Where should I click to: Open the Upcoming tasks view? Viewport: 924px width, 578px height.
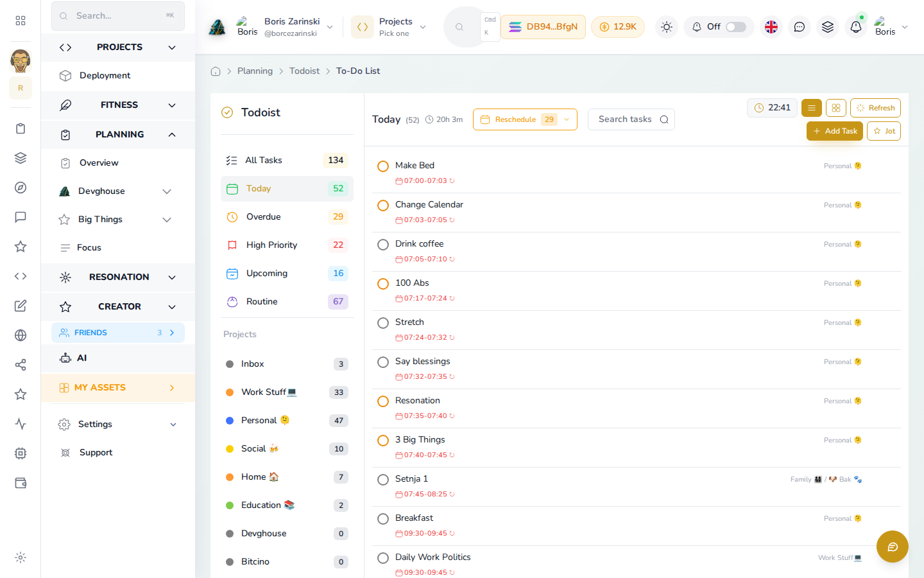[287, 274]
